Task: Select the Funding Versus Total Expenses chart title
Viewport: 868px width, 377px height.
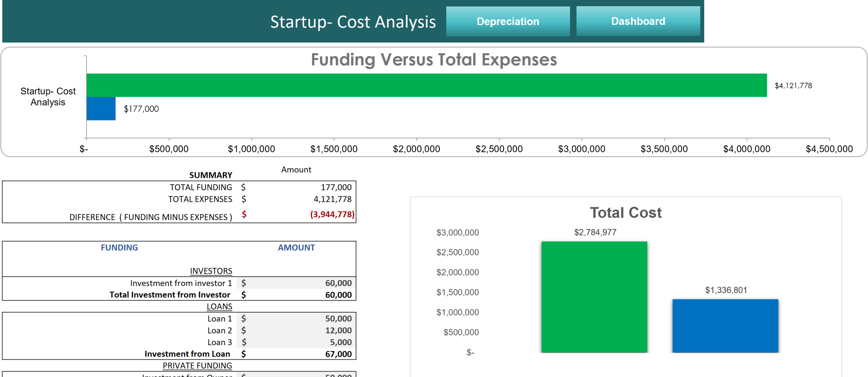Action: pyautogui.click(x=433, y=60)
